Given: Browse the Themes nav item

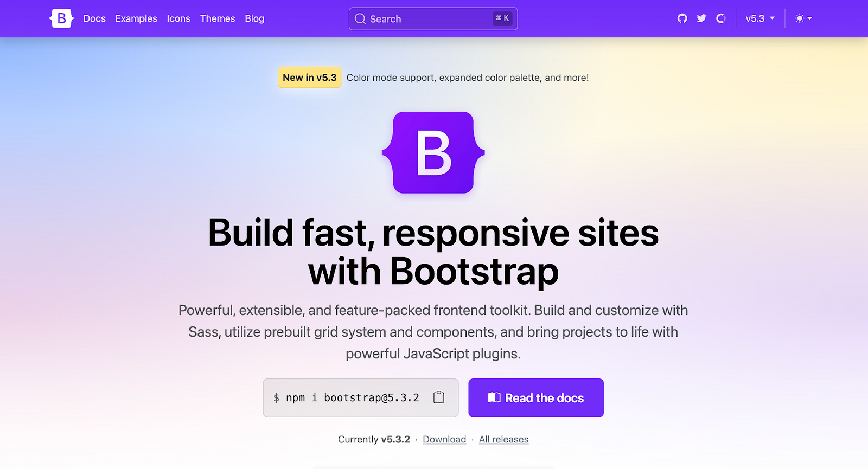Looking at the screenshot, I should [x=218, y=18].
